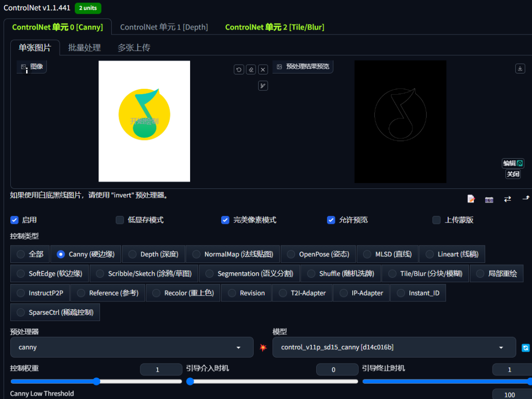Choose the Lineart (线稿) control type
The image size is (532, 399).
pyautogui.click(x=452, y=254)
